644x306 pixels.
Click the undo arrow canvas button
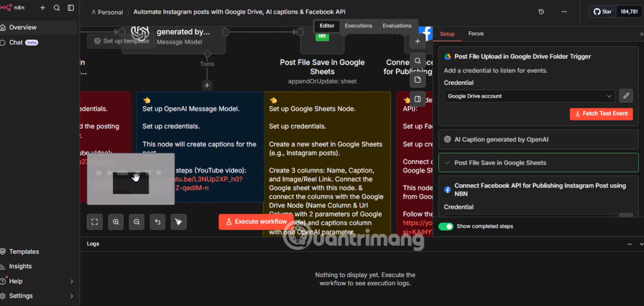(x=158, y=222)
